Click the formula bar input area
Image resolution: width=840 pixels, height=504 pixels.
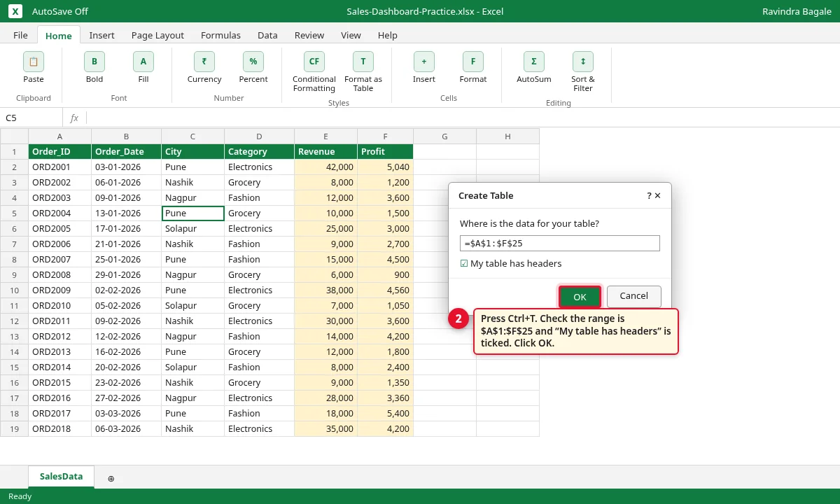pos(462,118)
